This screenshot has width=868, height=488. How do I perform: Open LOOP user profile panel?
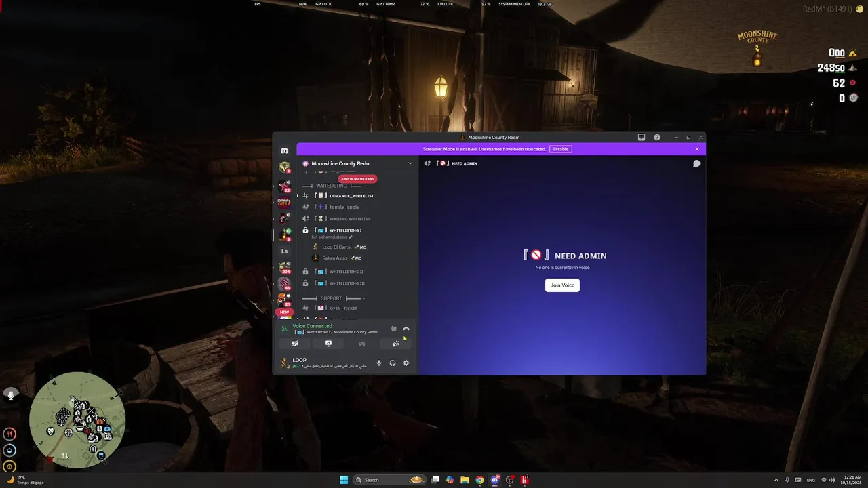pos(325,363)
